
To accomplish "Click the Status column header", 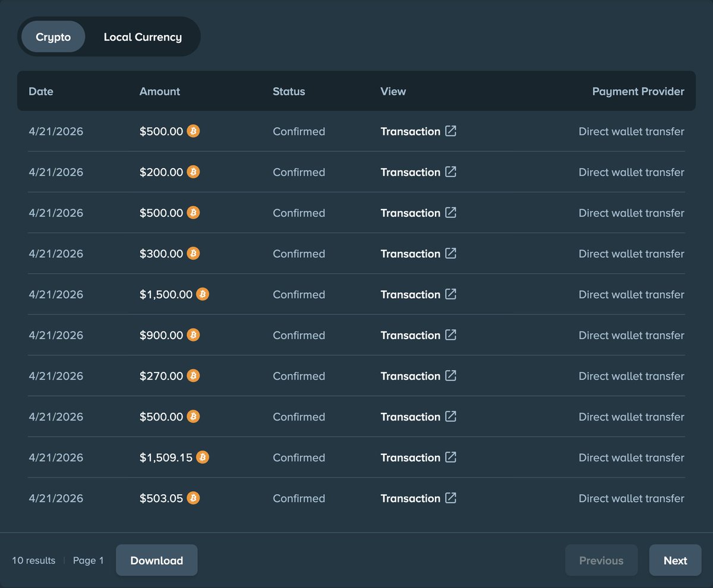I will pyautogui.click(x=289, y=91).
